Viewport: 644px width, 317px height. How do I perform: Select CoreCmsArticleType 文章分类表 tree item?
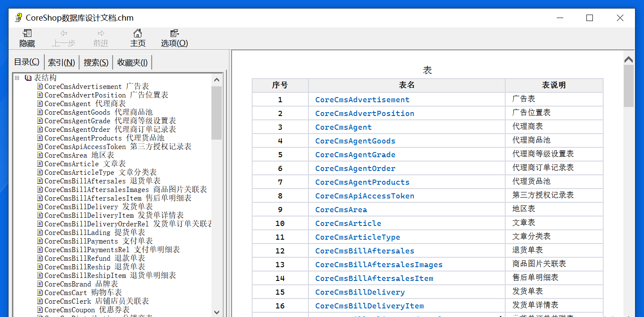[x=101, y=172]
